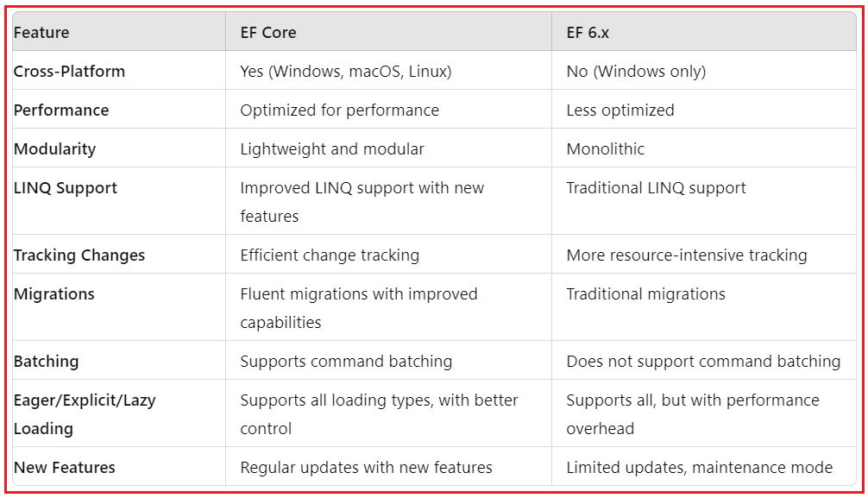Click the 'Less optimized' cell
Image resolution: width=868 pixels, height=498 pixels.
620,110
